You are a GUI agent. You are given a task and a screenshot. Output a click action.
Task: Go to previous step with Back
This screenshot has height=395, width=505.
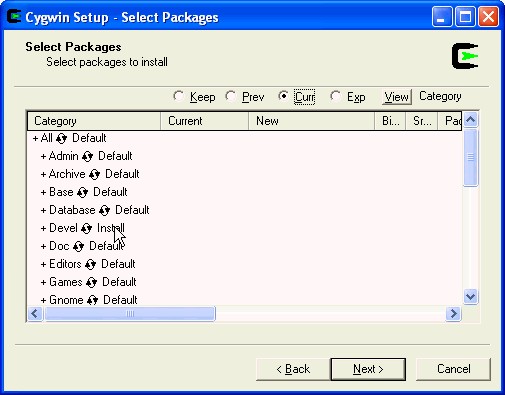click(293, 369)
